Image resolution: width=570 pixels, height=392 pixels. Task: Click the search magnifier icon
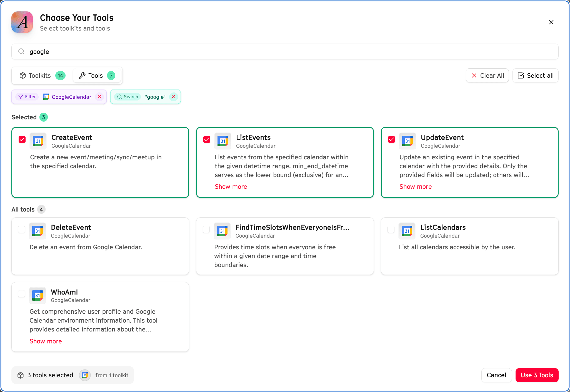(x=21, y=52)
